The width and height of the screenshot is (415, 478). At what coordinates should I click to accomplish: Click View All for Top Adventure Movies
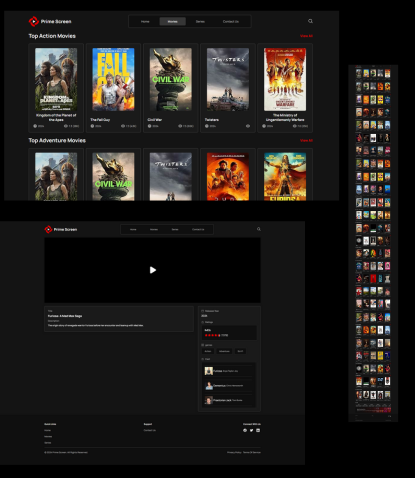[306, 140]
